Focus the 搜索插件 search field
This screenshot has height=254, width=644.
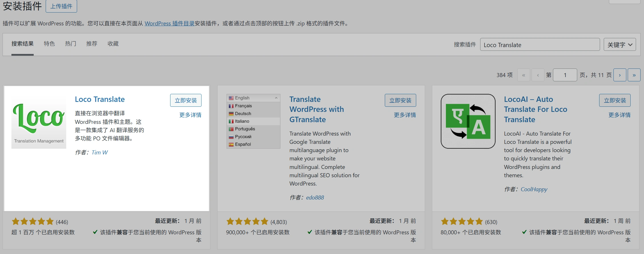540,45
